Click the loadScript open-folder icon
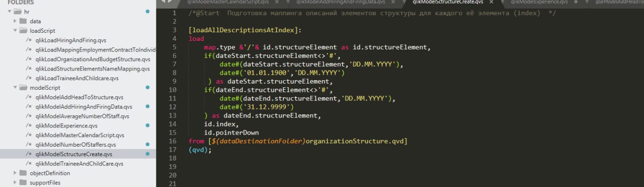The height and width of the screenshot is (187, 644). tap(23, 31)
